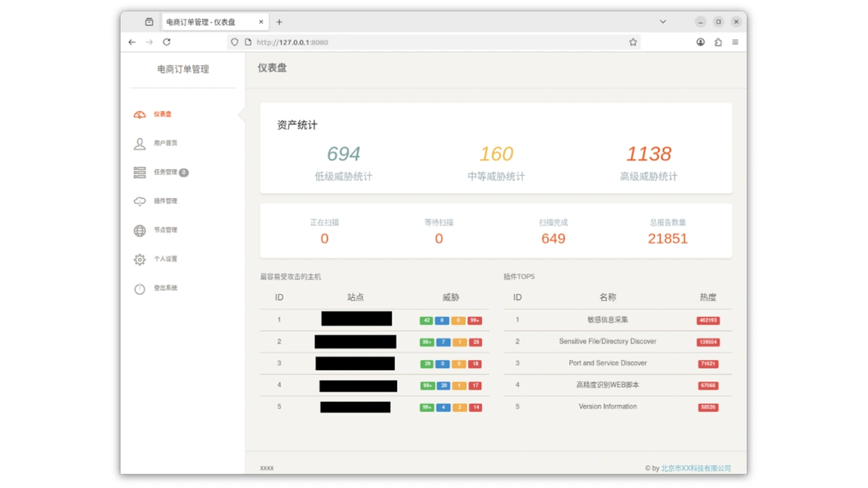The width and height of the screenshot is (868, 488).
Task: Expand the list all tabs chevron
Action: click(663, 22)
